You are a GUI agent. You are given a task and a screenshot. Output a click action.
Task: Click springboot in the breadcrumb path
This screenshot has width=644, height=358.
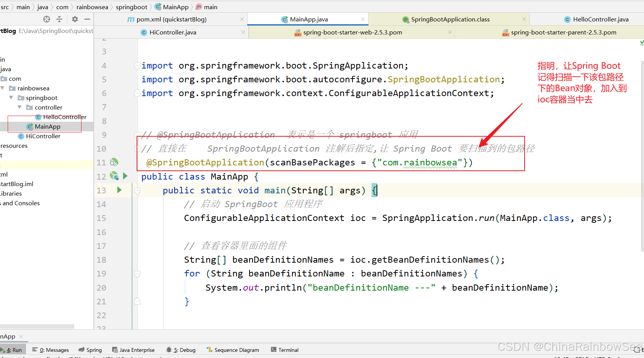(131, 7)
